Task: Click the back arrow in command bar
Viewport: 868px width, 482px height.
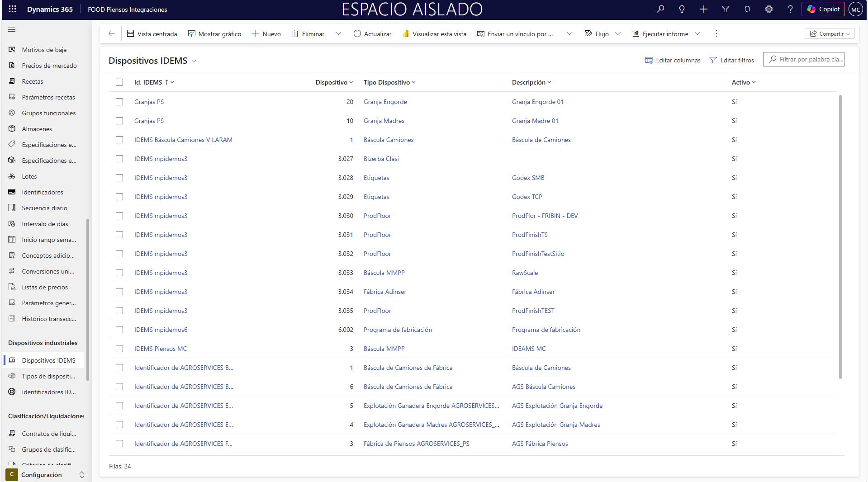Action: pyautogui.click(x=112, y=33)
